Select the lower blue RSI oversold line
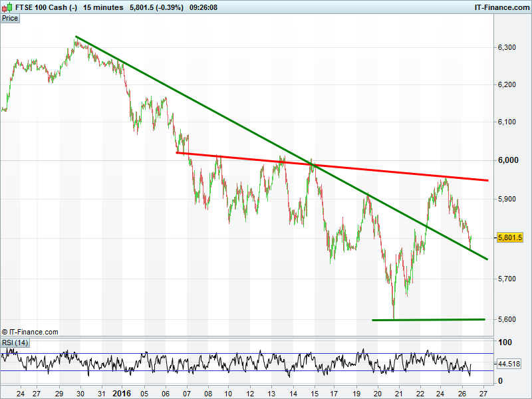 tap(247, 370)
